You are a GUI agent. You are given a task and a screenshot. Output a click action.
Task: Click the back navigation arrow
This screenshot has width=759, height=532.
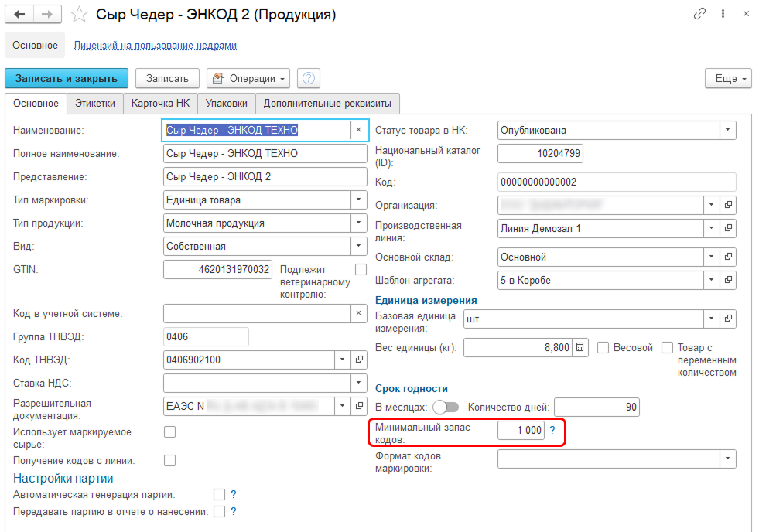[x=19, y=15]
